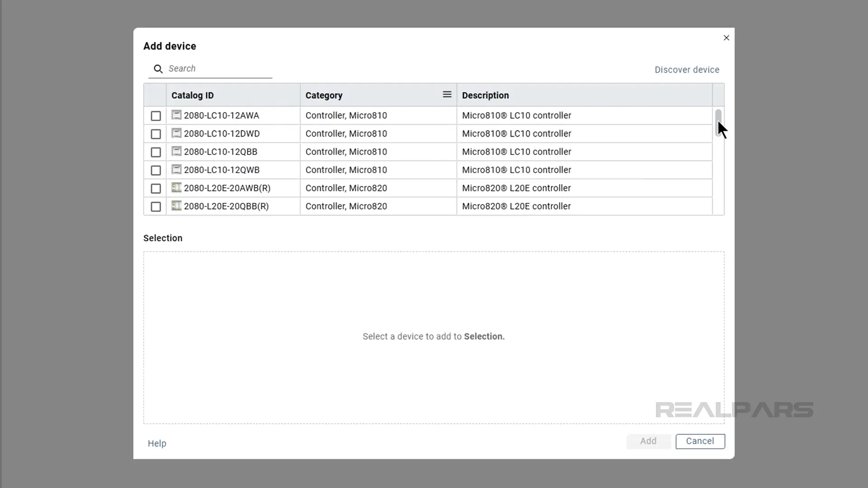The width and height of the screenshot is (868, 488).
Task: Click the Description cell of 2080-L20E-20QBB(R) row
Action: [585, 206]
